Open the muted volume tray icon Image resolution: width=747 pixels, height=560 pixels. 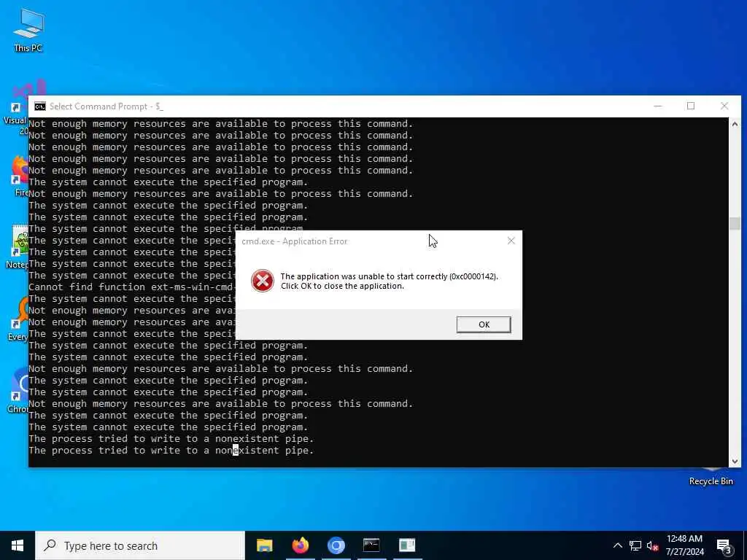[653, 545]
